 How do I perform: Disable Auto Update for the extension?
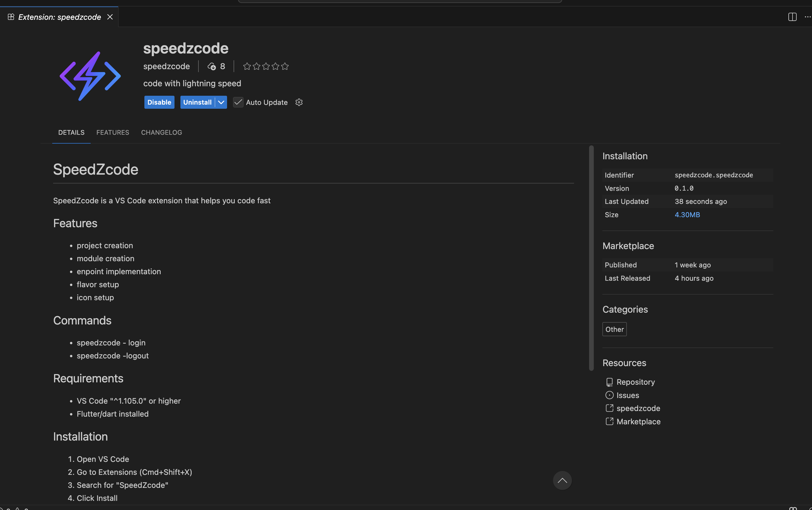pyautogui.click(x=238, y=102)
